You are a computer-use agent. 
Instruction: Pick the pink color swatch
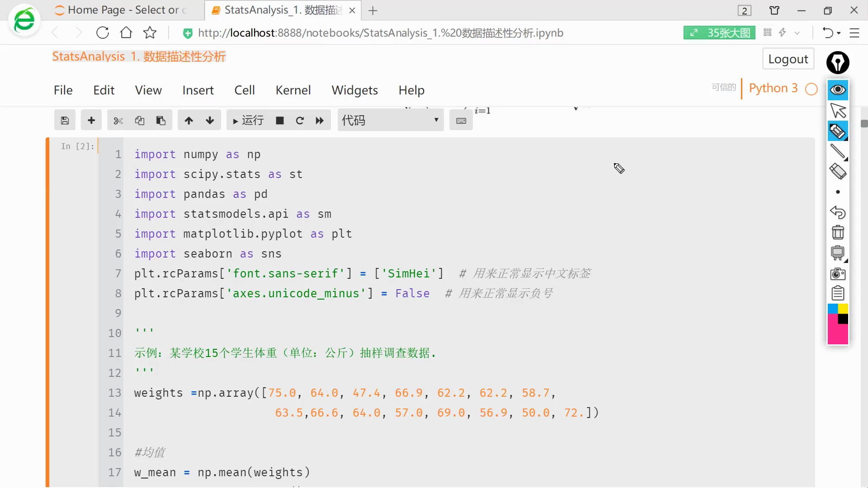[x=837, y=334]
